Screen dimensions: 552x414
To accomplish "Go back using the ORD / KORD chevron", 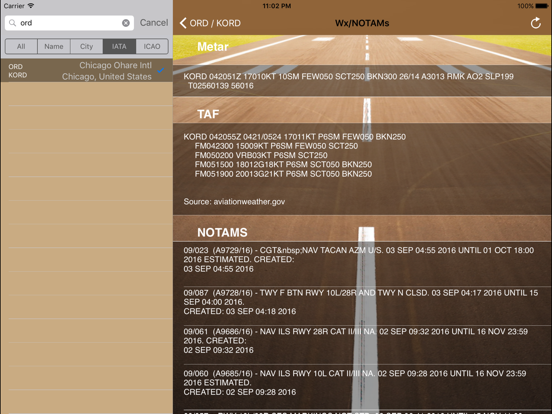I will [183, 23].
